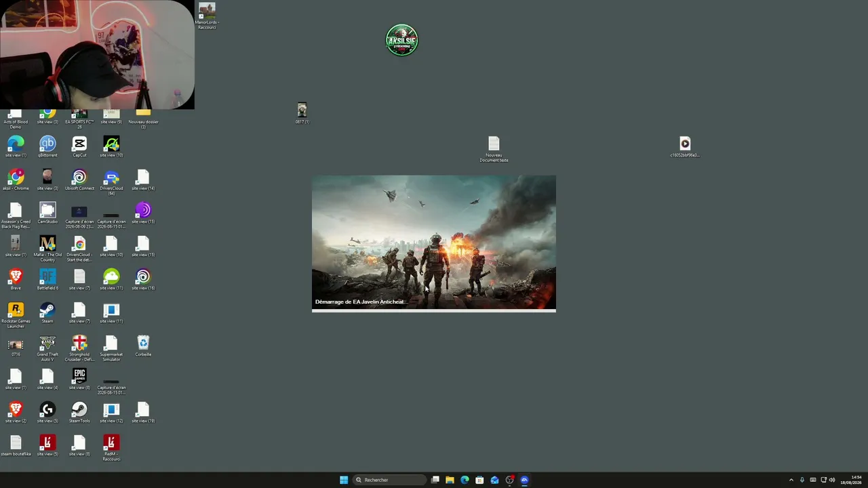Select the 0716 video file
The image size is (868, 488).
(16, 346)
